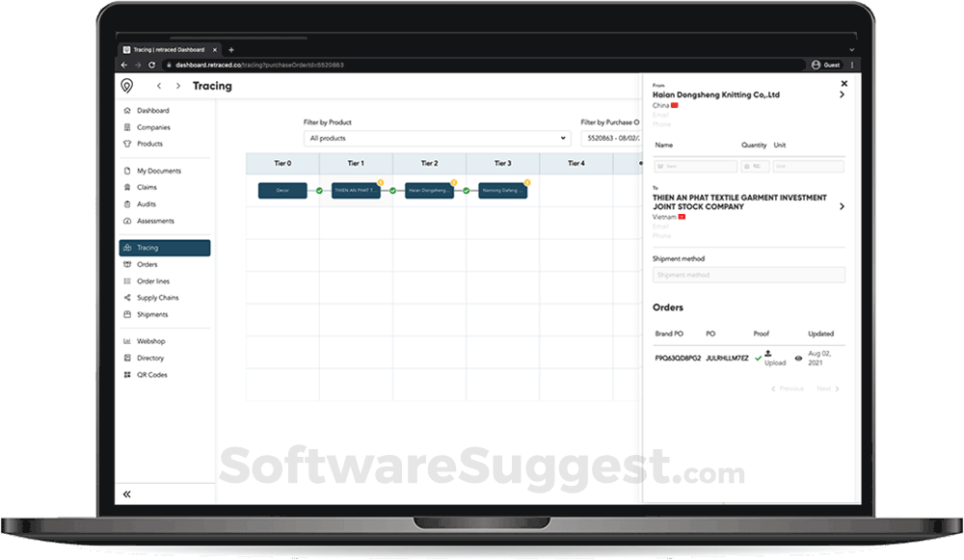Image resolution: width=964 pixels, height=560 pixels.
Task: Click Next in the Orders pagination
Action: point(827,388)
